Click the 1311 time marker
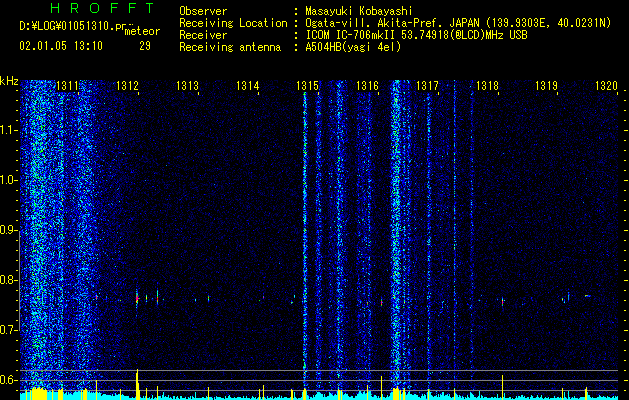Viewport: 629px width, 400px height. 67,85
